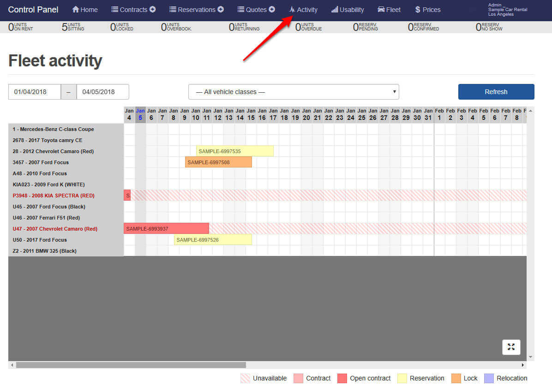
Task: Click the plus icon beside Reservations
Action: [221, 10]
